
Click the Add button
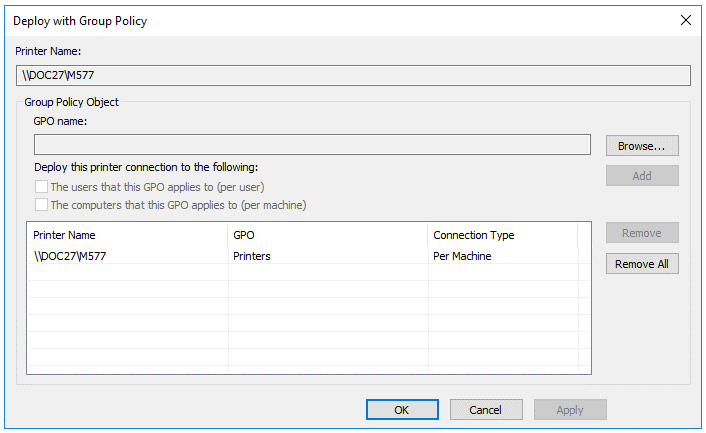click(x=642, y=176)
